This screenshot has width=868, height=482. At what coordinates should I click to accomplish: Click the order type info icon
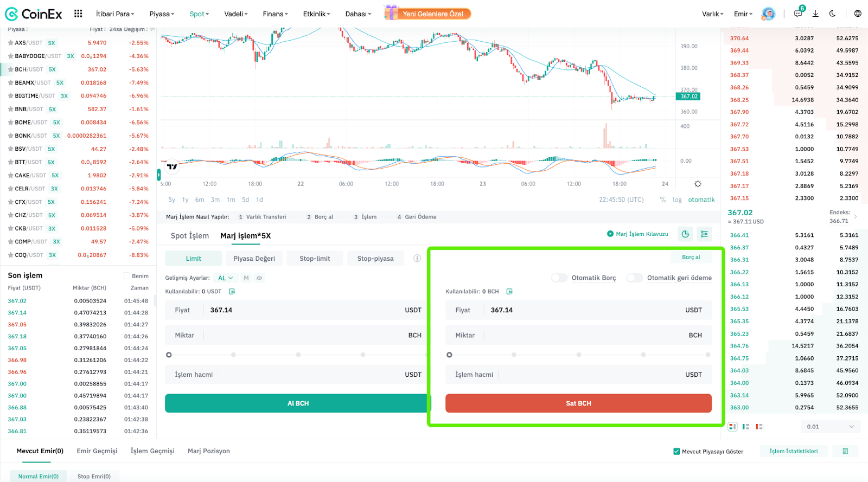[417, 258]
